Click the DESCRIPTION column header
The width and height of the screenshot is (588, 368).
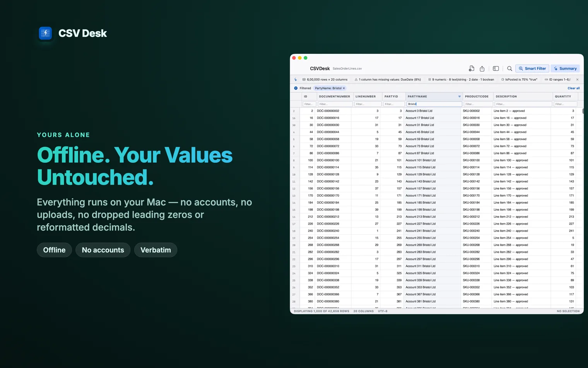coord(523,96)
